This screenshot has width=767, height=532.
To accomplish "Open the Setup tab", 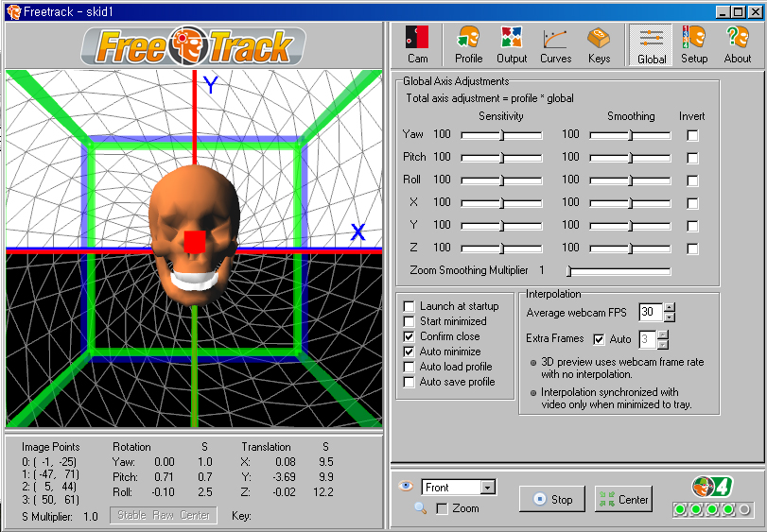I will tap(694, 44).
